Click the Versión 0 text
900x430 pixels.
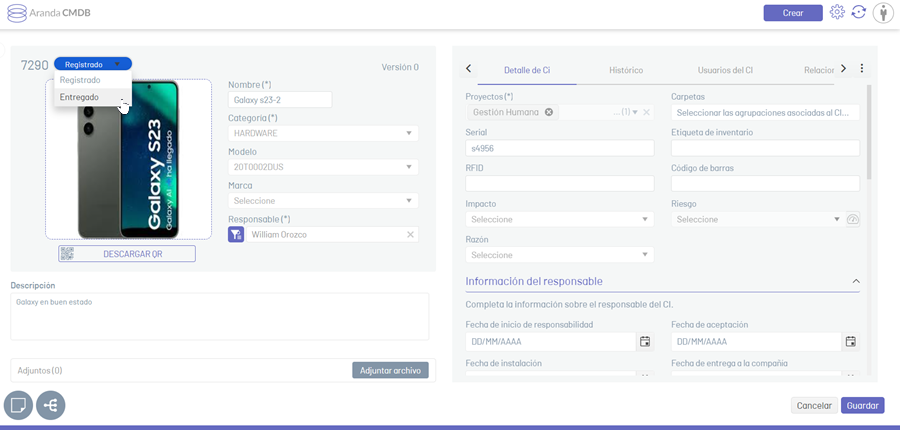pyautogui.click(x=400, y=67)
